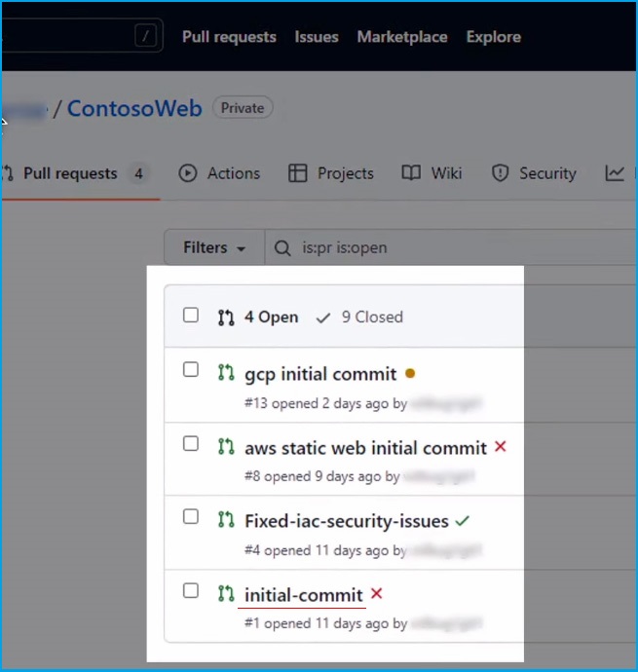Click the Security shield icon
The width and height of the screenshot is (638, 672).
coord(500,173)
